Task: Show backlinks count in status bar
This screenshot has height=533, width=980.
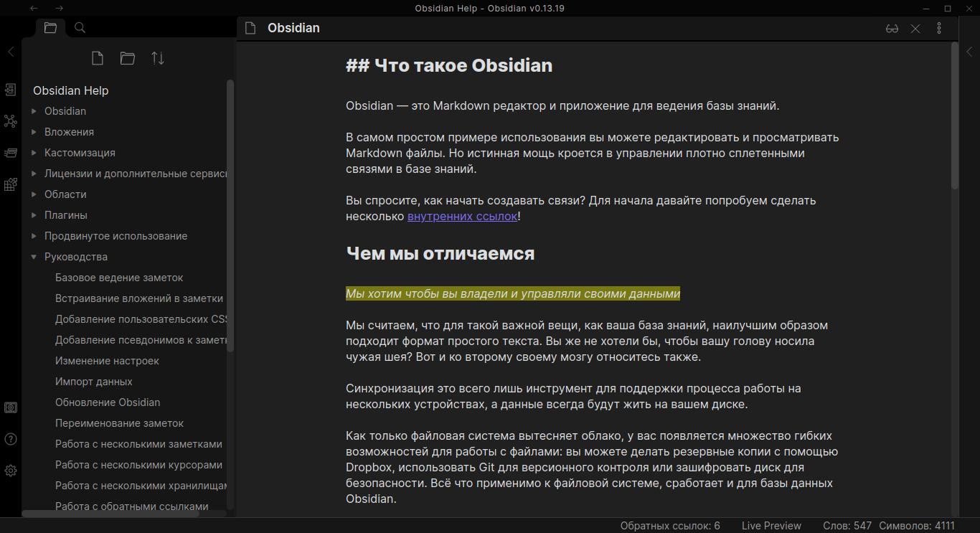Action: (x=670, y=526)
